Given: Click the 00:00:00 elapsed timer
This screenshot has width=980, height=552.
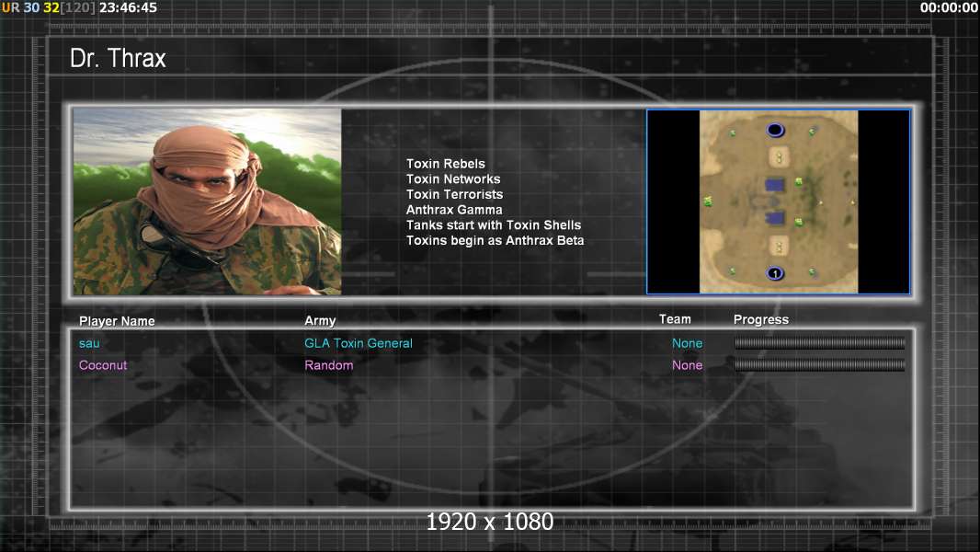Looking at the screenshot, I should pos(949,7).
